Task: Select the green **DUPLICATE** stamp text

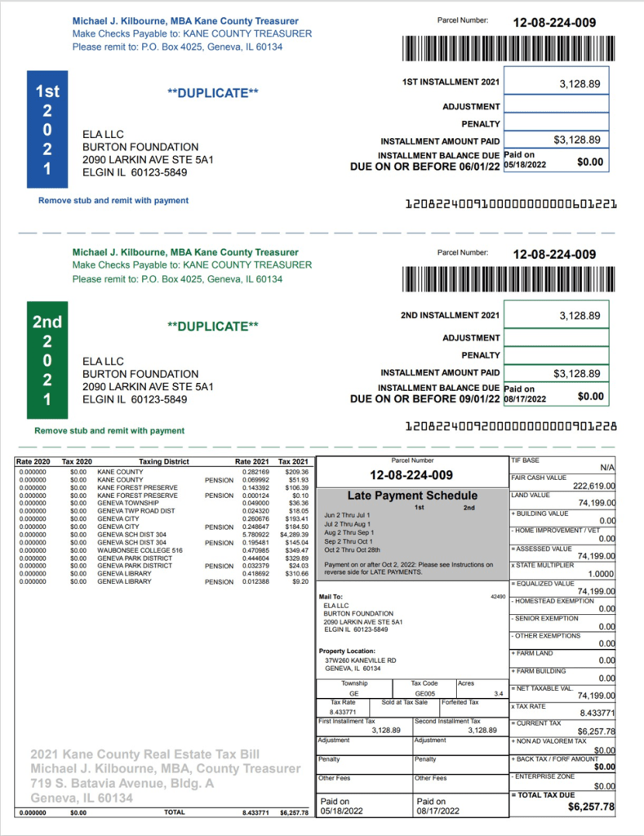Action: point(212,327)
